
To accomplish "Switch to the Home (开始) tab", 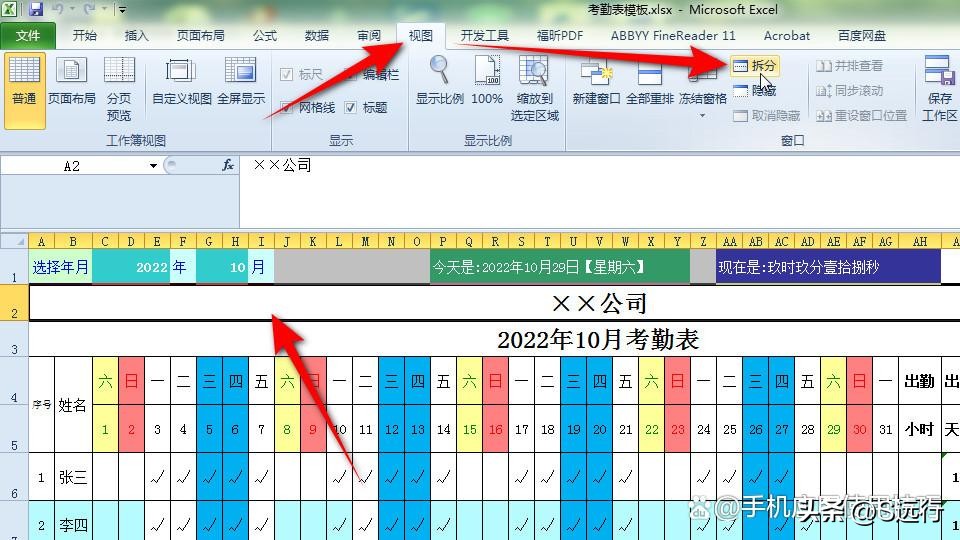I will coord(84,36).
